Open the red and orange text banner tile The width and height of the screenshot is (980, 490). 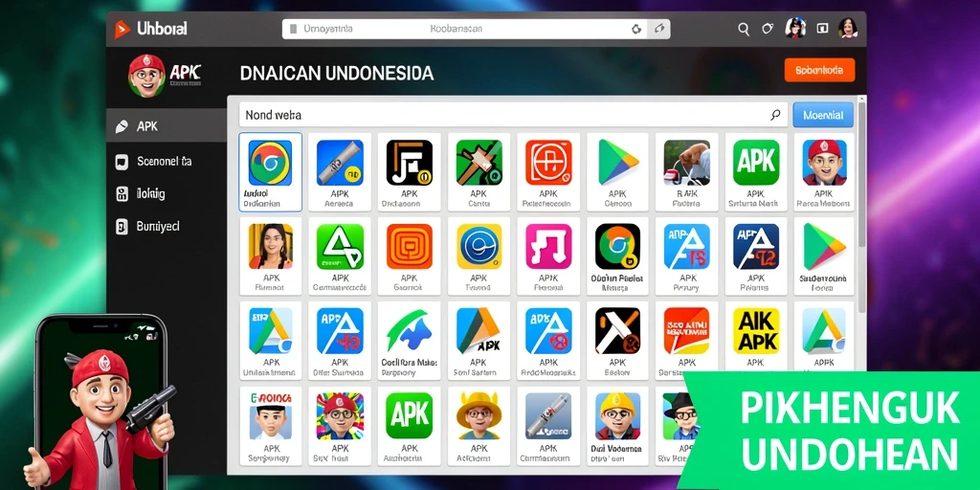tap(686, 341)
